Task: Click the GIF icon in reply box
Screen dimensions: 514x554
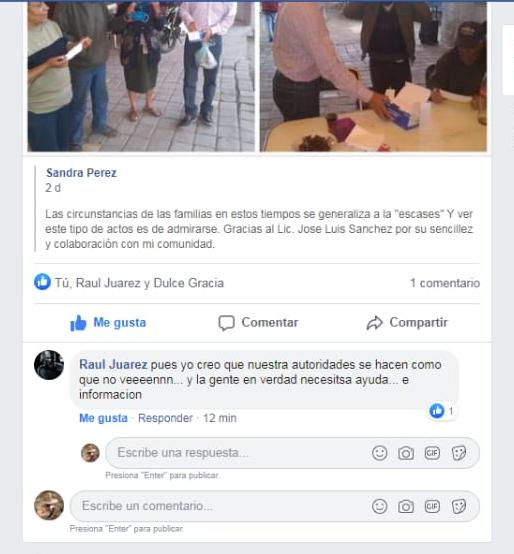Action: click(x=432, y=453)
